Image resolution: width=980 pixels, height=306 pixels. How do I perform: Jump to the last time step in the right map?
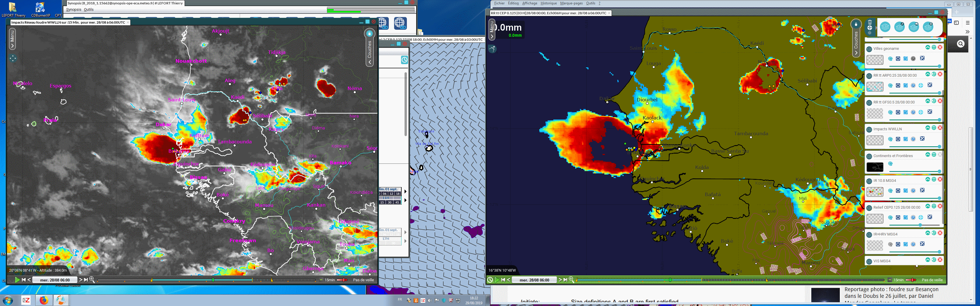(x=566, y=280)
